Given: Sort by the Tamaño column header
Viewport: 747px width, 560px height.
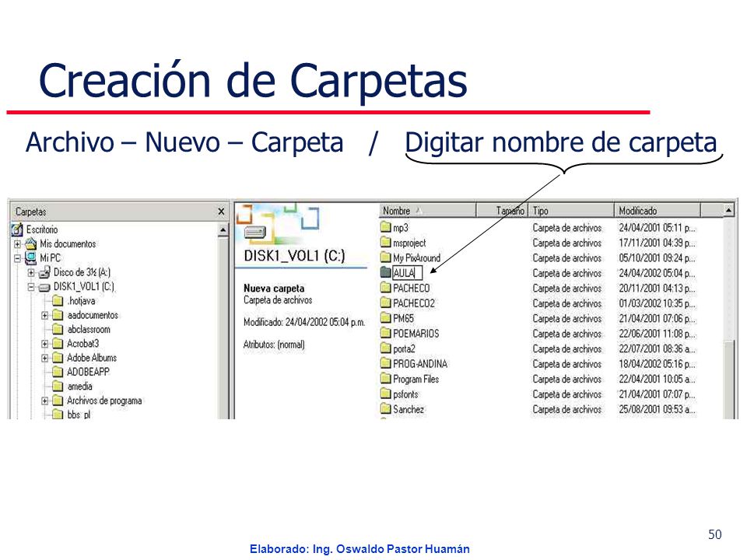Looking at the screenshot, I should [502, 211].
